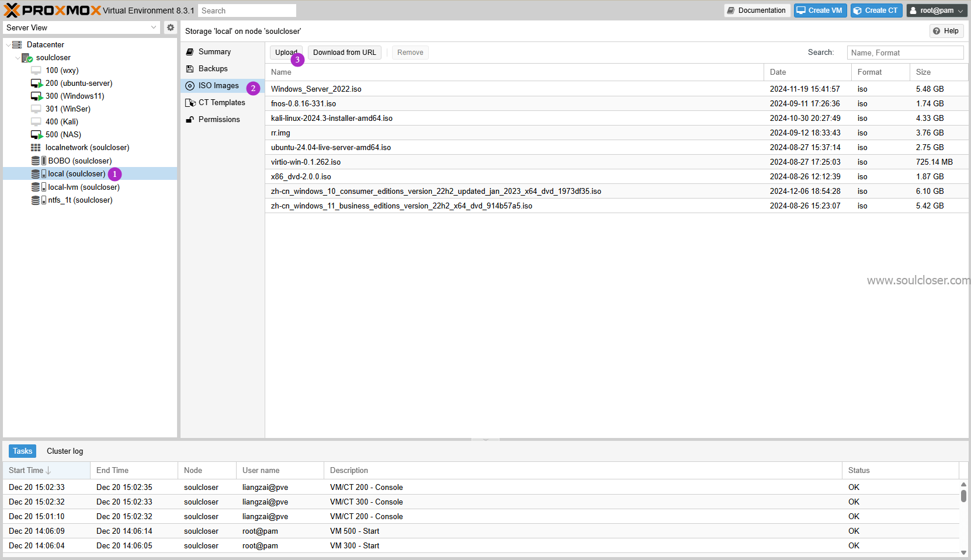
Task: Click the localnetwork grid icon
Action: [36, 148]
